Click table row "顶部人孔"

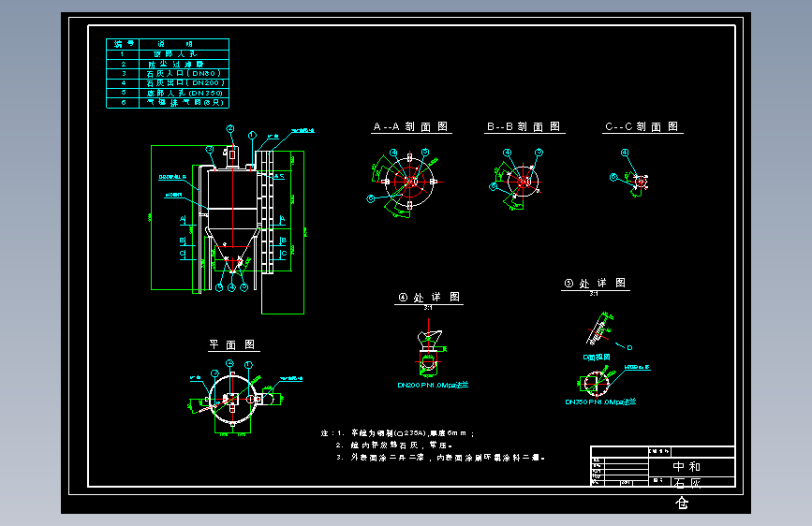(x=168, y=54)
